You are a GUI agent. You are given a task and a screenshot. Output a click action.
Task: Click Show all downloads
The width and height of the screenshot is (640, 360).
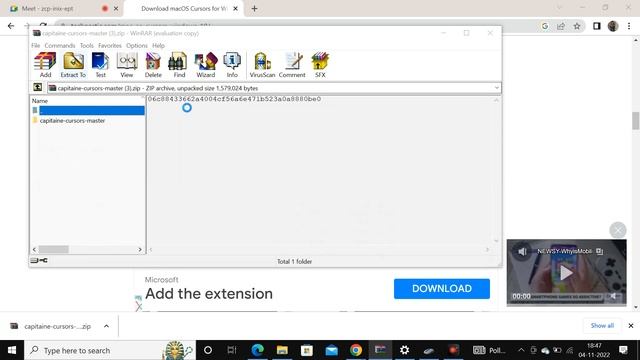point(602,325)
